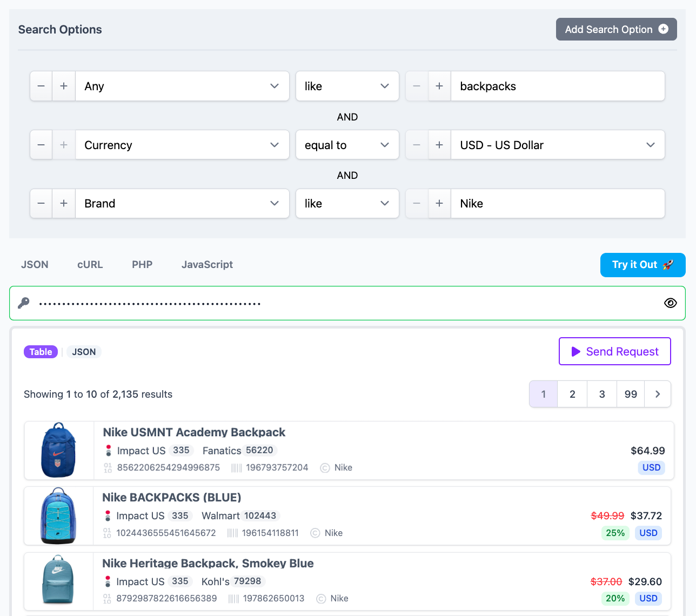Click the key icon in API key field
Screen dimensions: 696x616
[24, 303]
